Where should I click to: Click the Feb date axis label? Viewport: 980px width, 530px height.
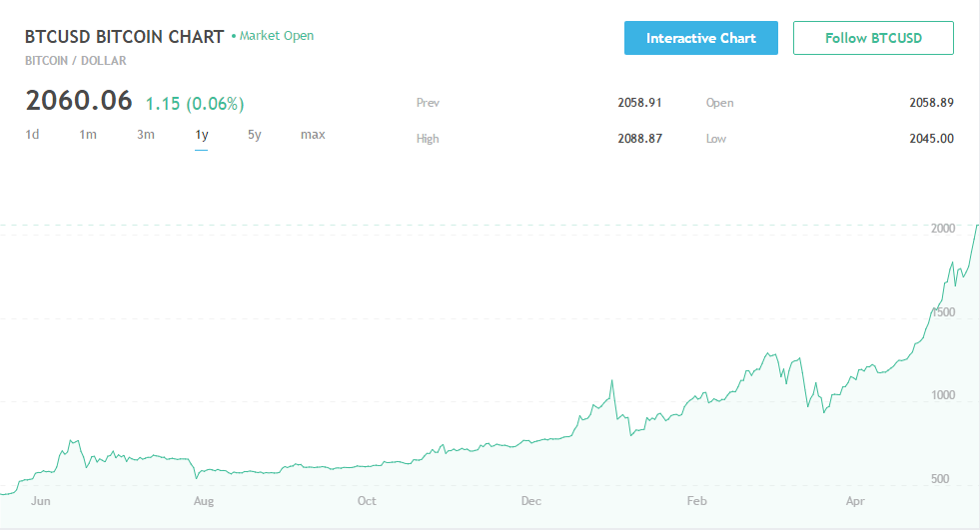coord(696,501)
